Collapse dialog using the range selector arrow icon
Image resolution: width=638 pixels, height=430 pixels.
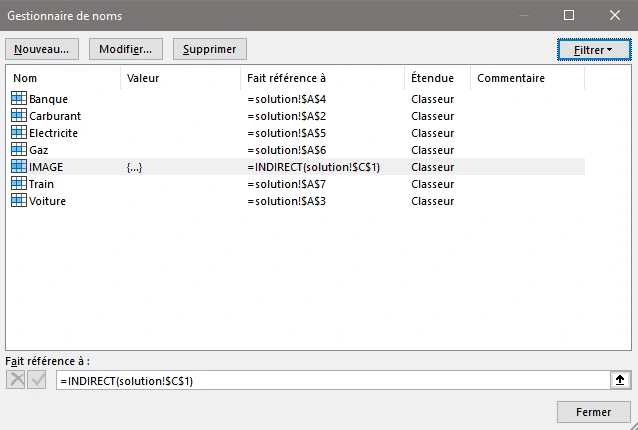[620, 380]
